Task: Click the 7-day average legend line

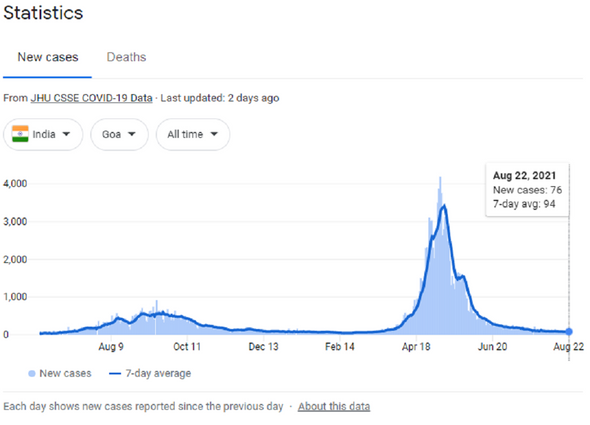Action: tap(115, 373)
